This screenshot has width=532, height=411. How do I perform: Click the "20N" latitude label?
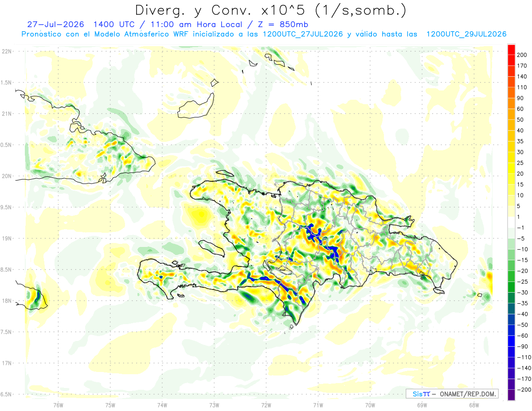tap(7, 176)
